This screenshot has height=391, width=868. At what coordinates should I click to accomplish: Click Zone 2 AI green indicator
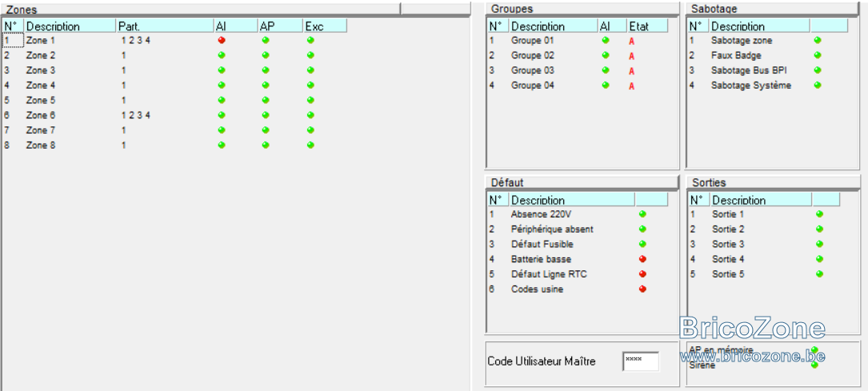[222, 55]
